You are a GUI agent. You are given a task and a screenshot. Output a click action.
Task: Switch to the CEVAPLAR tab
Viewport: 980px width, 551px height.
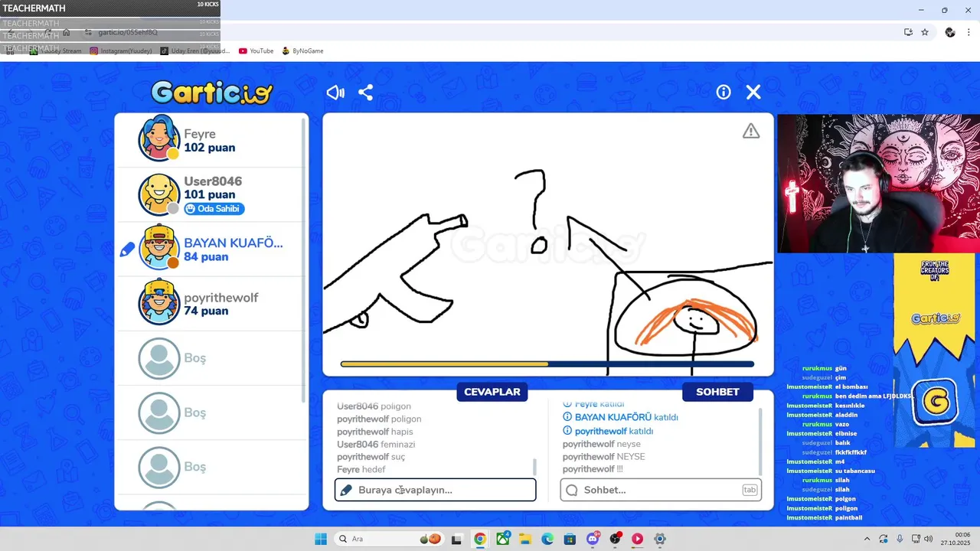coord(492,392)
